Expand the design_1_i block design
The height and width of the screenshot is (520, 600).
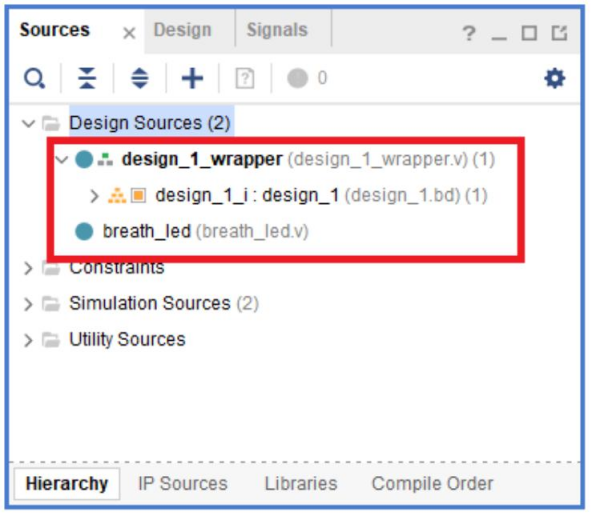pyautogui.click(x=95, y=195)
